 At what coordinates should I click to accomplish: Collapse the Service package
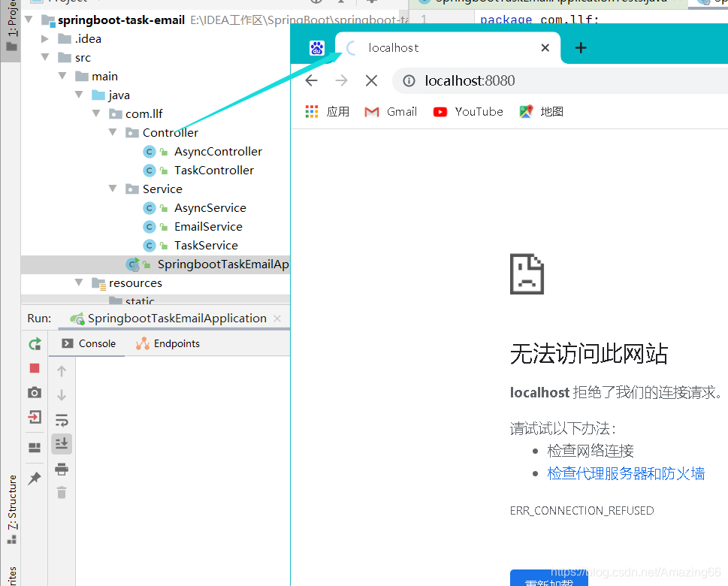[x=113, y=189]
